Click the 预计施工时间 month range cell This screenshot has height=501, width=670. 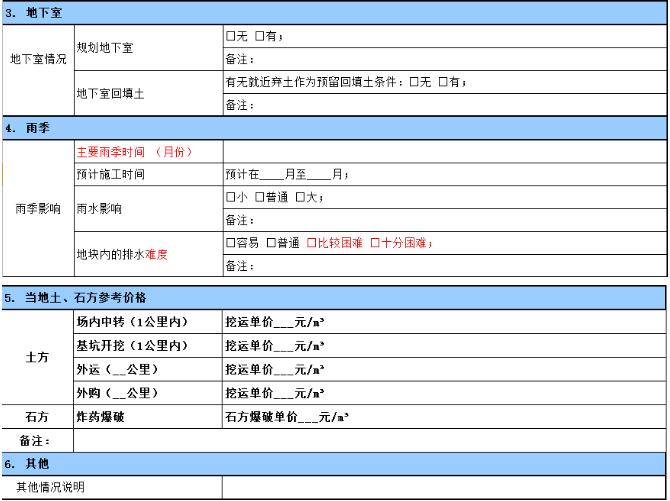coord(443,174)
